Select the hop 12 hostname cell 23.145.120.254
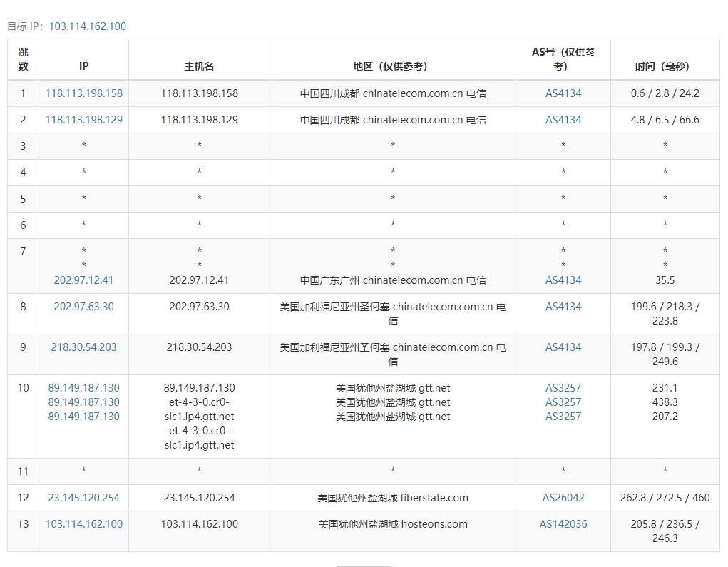 (199, 498)
